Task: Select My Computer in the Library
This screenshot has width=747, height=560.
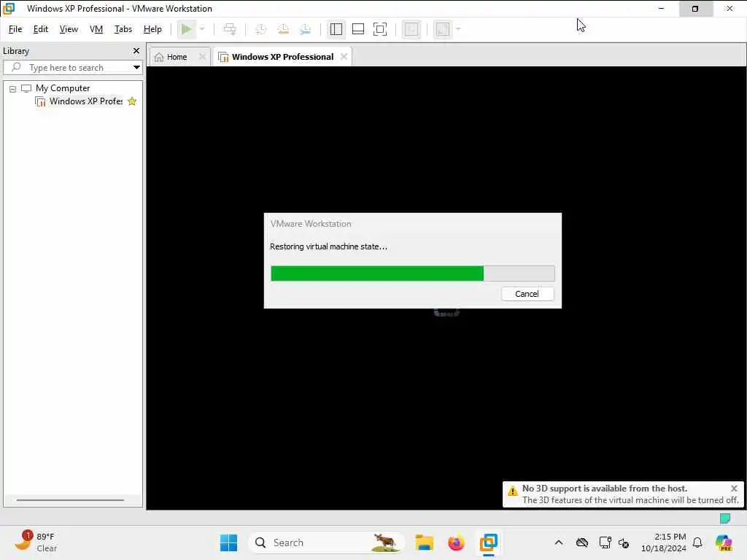Action: (x=63, y=88)
